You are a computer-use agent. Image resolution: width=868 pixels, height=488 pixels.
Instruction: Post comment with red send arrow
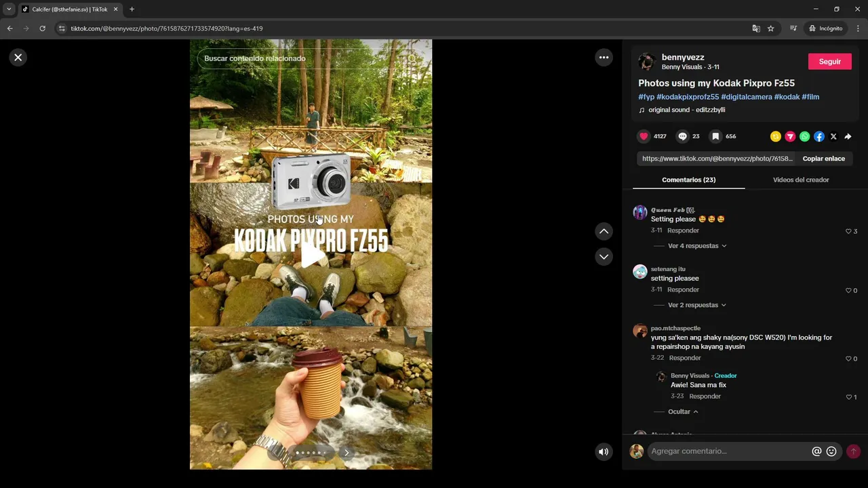point(853,451)
